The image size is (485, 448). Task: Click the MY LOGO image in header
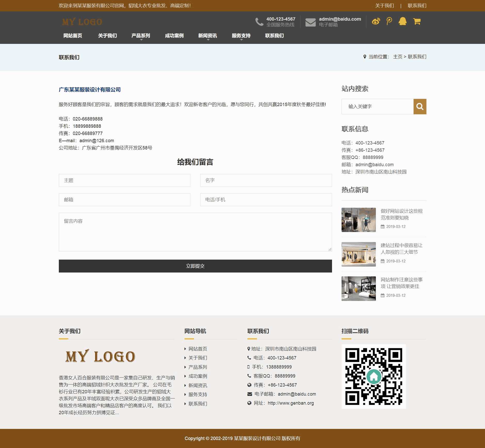click(82, 22)
